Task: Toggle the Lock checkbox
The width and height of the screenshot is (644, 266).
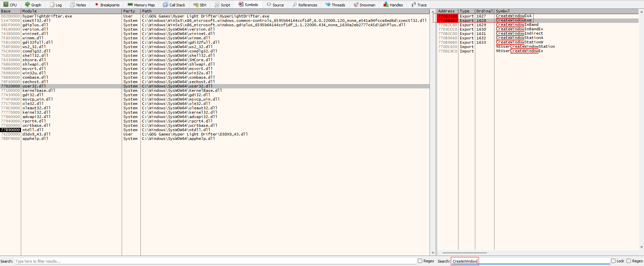Action: pyautogui.click(x=613, y=261)
